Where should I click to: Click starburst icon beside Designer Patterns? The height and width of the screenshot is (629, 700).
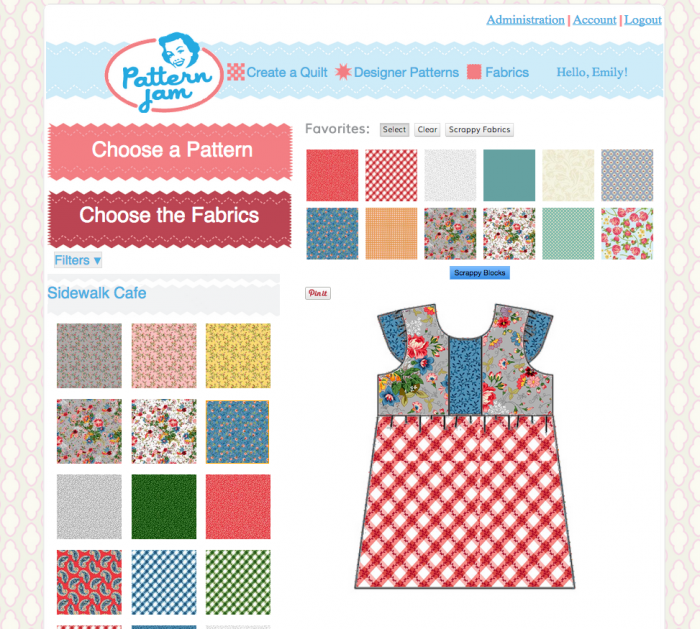tap(343, 72)
